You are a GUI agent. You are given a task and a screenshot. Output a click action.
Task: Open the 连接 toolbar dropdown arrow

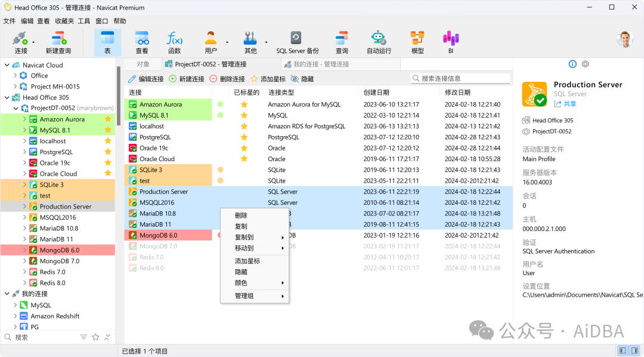point(33,42)
